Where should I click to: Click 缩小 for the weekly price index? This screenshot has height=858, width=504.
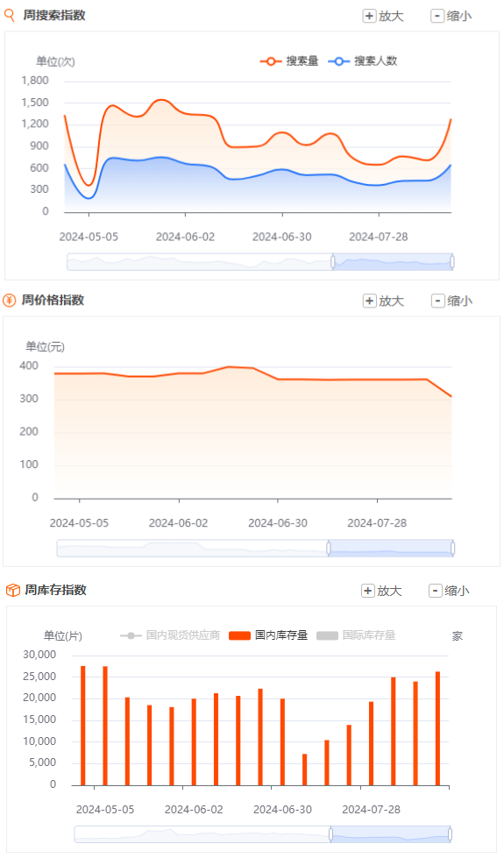click(451, 301)
